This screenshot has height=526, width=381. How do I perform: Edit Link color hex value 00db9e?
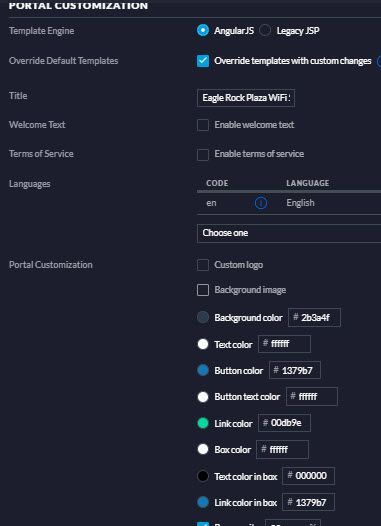(284, 423)
